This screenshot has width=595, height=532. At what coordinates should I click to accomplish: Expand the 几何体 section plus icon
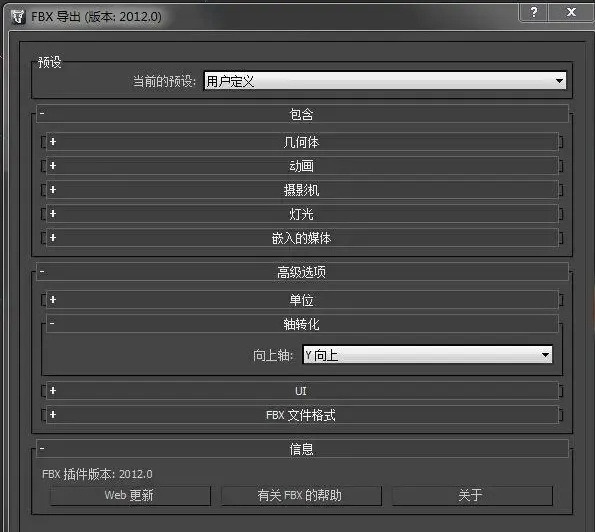53,142
